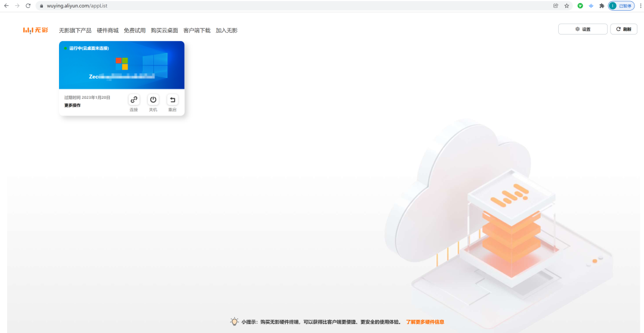The height and width of the screenshot is (333, 644).
Task: Click the lightbulb tip icon
Action: point(234,322)
